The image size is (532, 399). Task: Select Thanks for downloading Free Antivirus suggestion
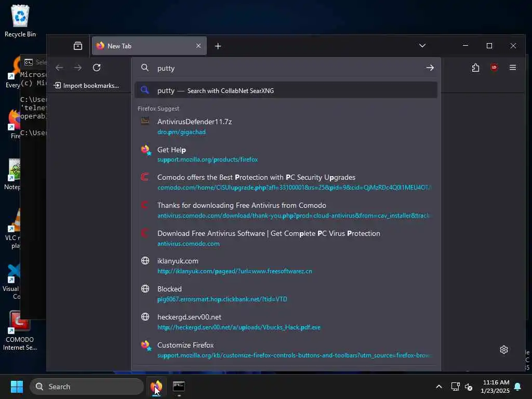coord(286,210)
